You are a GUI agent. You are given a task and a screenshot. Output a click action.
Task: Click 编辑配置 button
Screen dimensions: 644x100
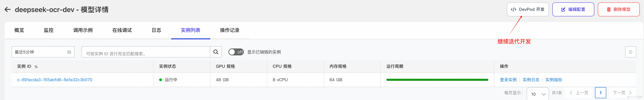click(x=573, y=9)
